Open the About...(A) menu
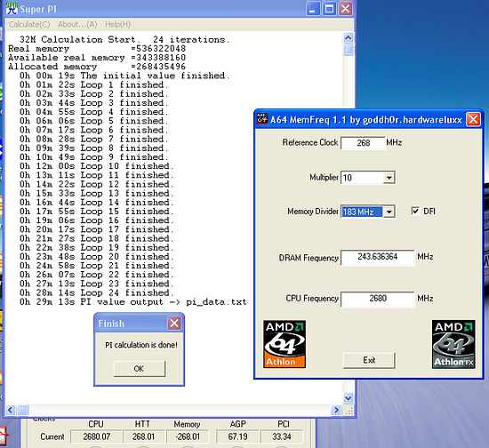489x448 pixels. tap(77, 24)
